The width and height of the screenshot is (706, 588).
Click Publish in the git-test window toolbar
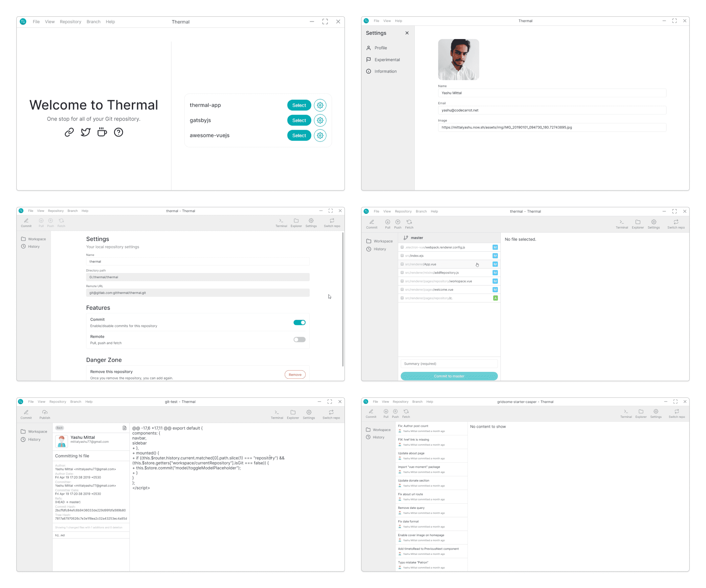tap(45, 415)
